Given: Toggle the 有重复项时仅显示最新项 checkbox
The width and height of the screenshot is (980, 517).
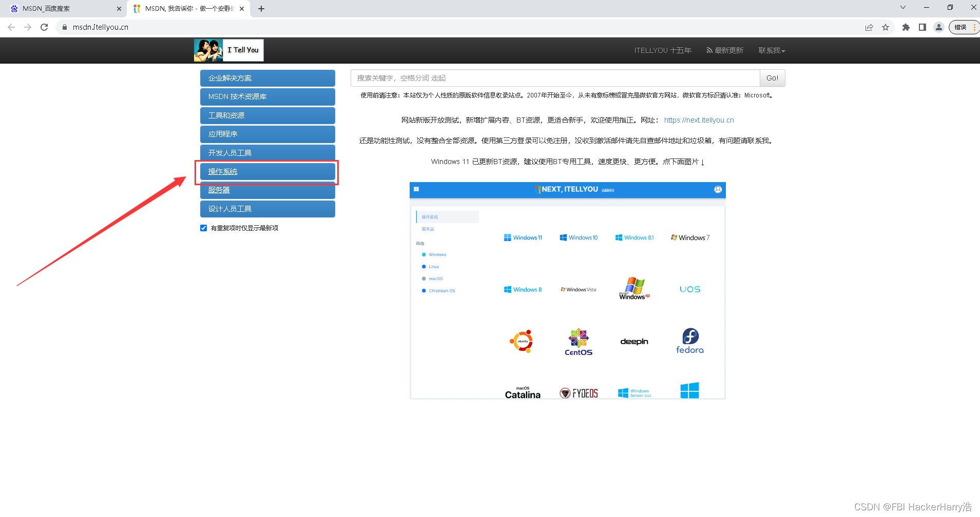Looking at the screenshot, I should point(204,228).
